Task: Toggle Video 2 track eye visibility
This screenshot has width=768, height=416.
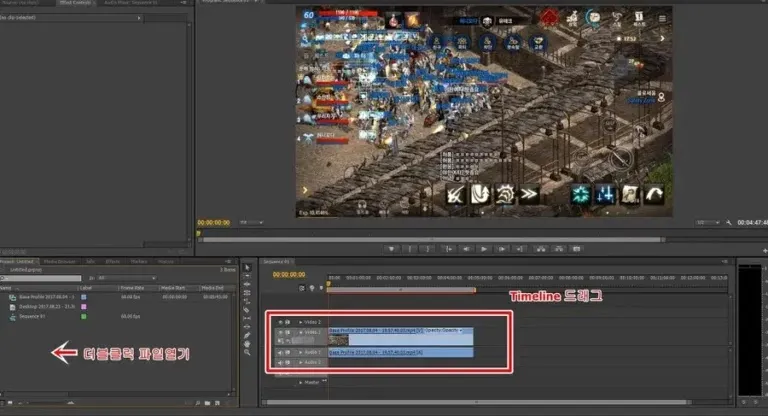Action: click(281, 322)
